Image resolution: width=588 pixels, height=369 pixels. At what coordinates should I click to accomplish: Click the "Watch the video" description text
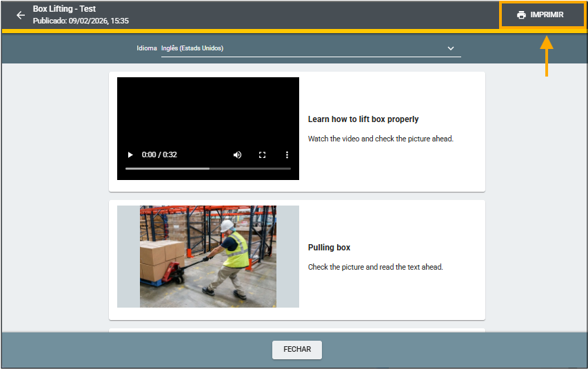pyautogui.click(x=380, y=139)
